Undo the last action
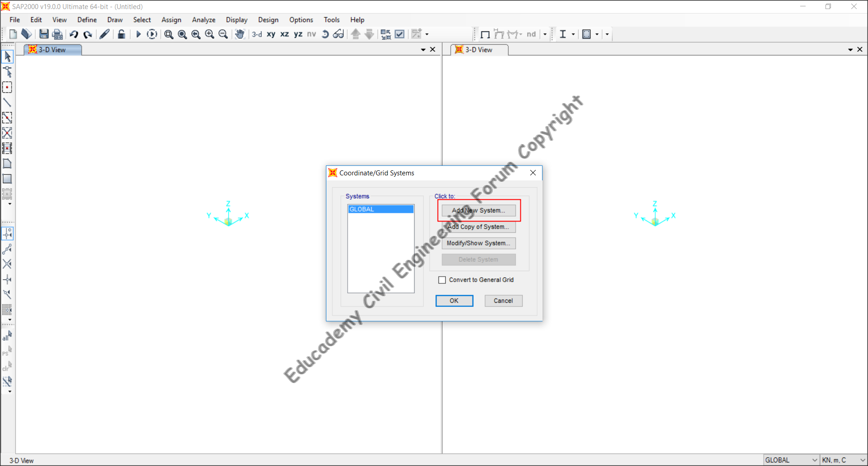Screen dimensions: 868x466 click(74, 34)
